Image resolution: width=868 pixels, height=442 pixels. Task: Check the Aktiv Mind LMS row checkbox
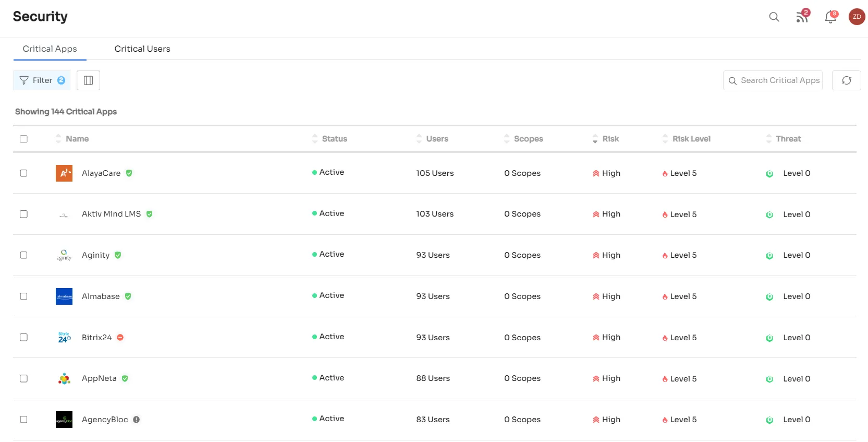[x=23, y=214]
